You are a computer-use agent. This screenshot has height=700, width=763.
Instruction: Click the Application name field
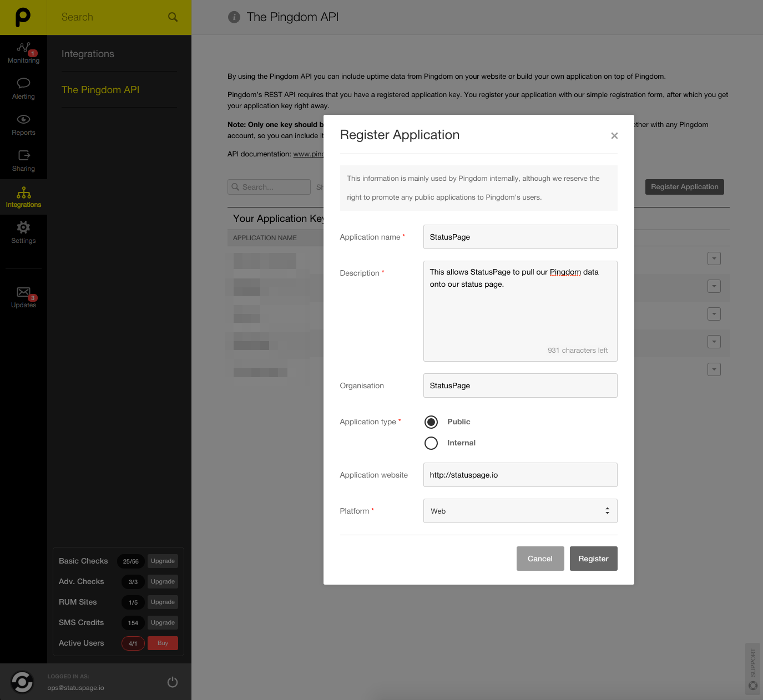(521, 237)
